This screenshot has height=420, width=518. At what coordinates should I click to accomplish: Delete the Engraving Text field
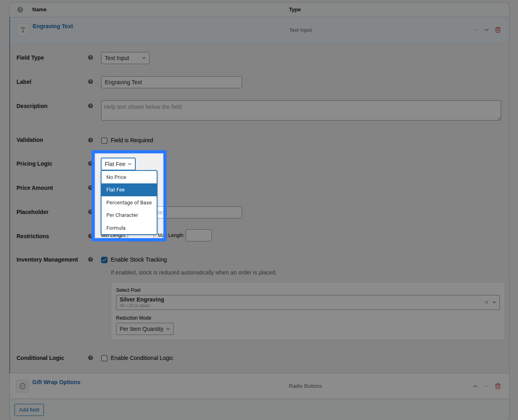498,30
